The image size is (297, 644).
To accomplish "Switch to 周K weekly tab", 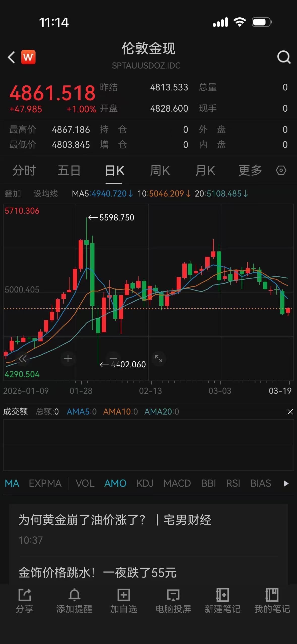I will [x=160, y=170].
